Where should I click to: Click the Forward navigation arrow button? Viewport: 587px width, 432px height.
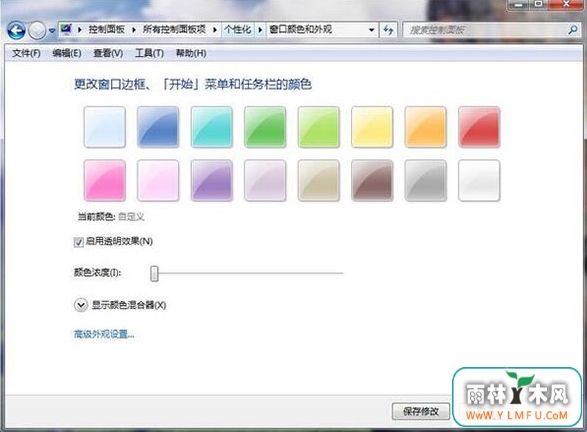37,30
